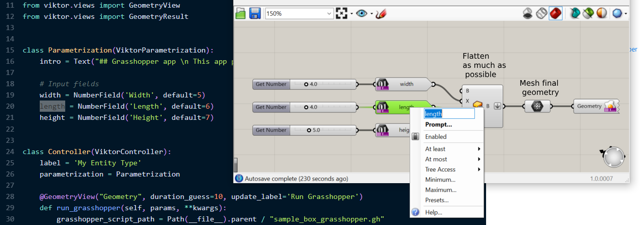
Task: Click the length name text field
Action: tap(449, 114)
